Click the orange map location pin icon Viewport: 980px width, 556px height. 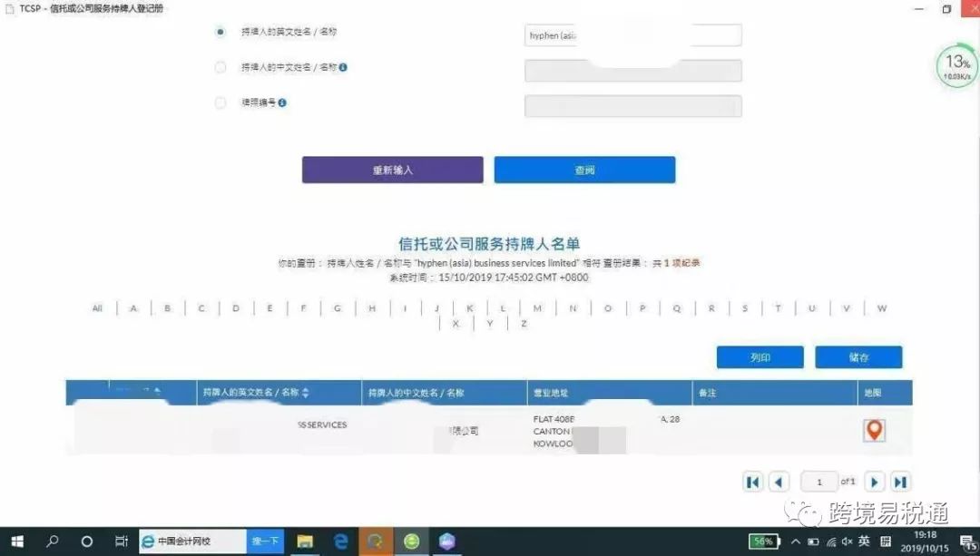coord(874,431)
